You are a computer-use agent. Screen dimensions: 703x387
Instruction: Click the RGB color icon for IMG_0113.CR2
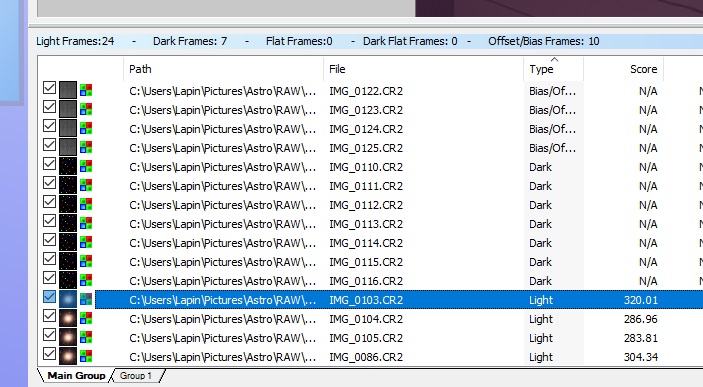click(86, 223)
